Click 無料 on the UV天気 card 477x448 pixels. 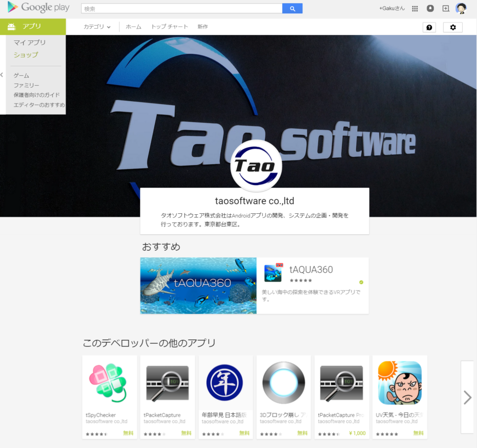point(419,433)
